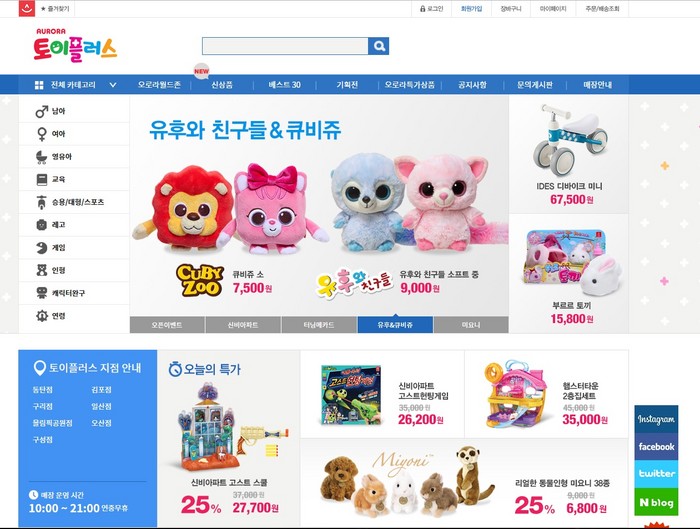Open the 베스트 30 menu
This screenshot has width=700, height=529.
click(x=284, y=85)
